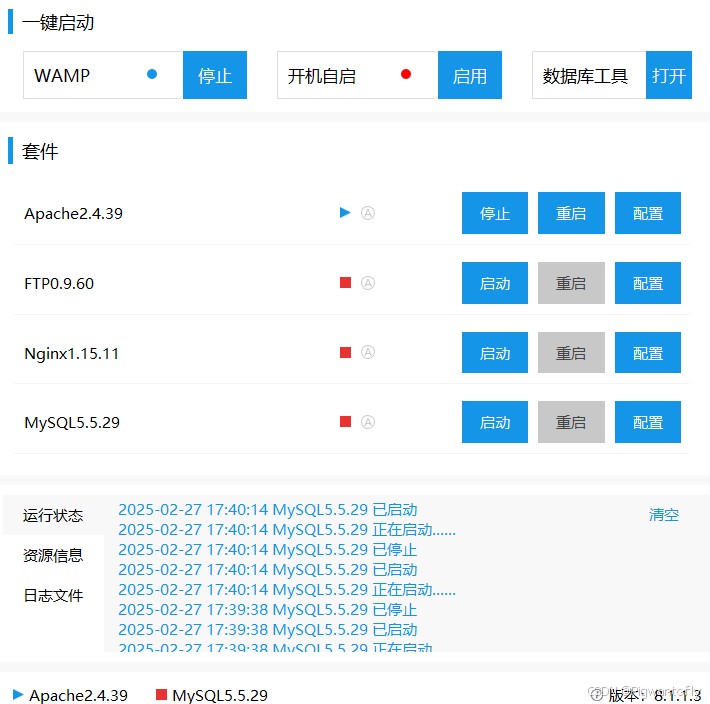
Task: Click Nginx1.15.11 red stopped indicator
Action: click(345, 352)
